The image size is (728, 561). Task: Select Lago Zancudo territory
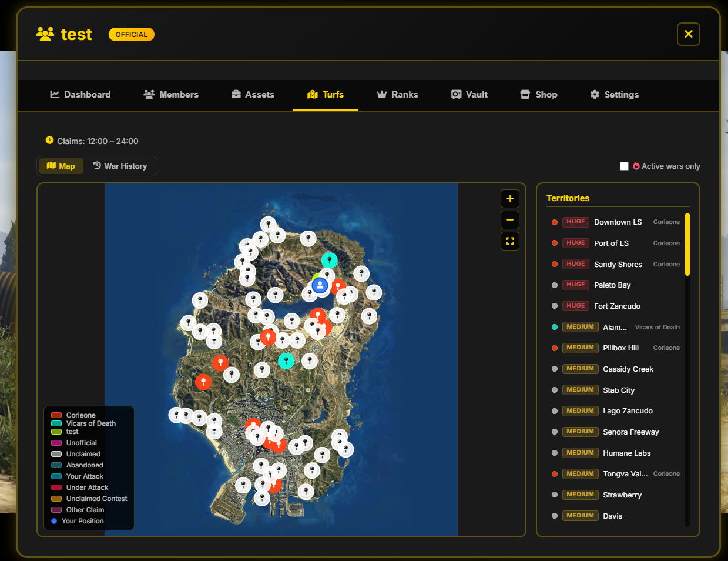[x=616, y=411]
